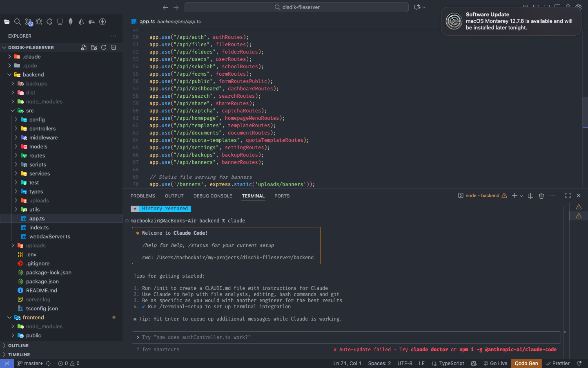Split the terminal panel
The height and width of the screenshot is (368, 588).
click(x=530, y=196)
